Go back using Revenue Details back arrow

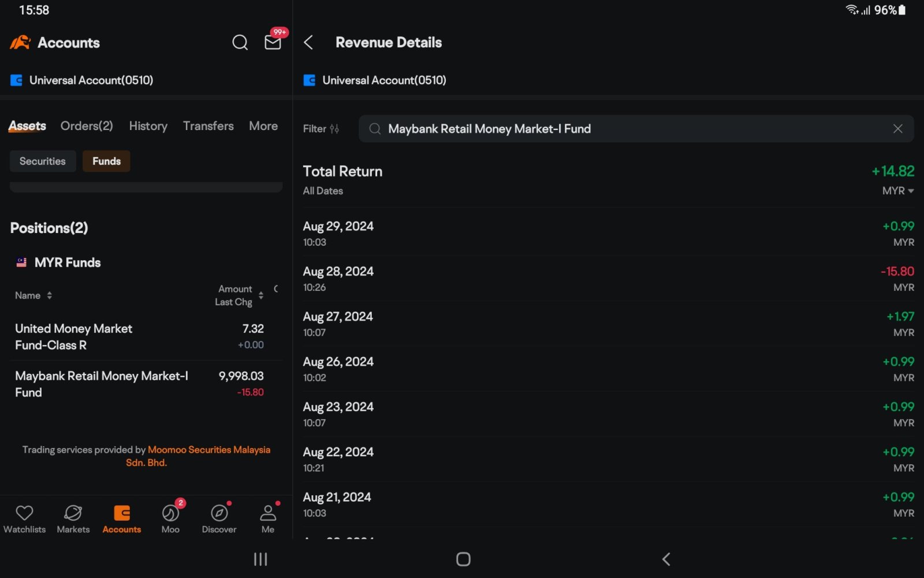[308, 42]
